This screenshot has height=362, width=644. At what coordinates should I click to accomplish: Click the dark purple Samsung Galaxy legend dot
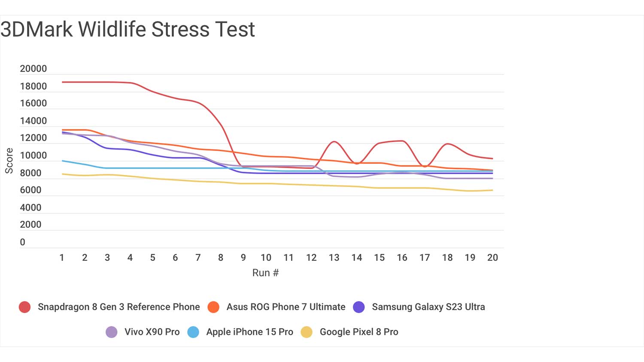click(x=359, y=307)
